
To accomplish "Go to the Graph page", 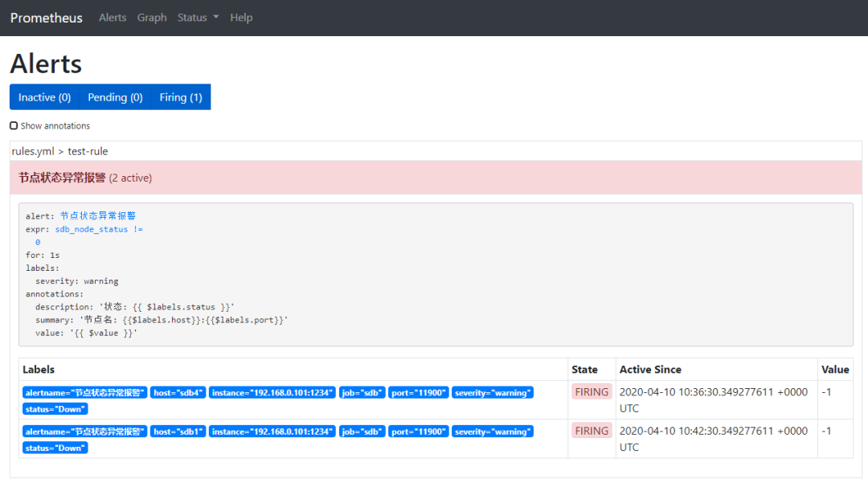I will [152, 18].
